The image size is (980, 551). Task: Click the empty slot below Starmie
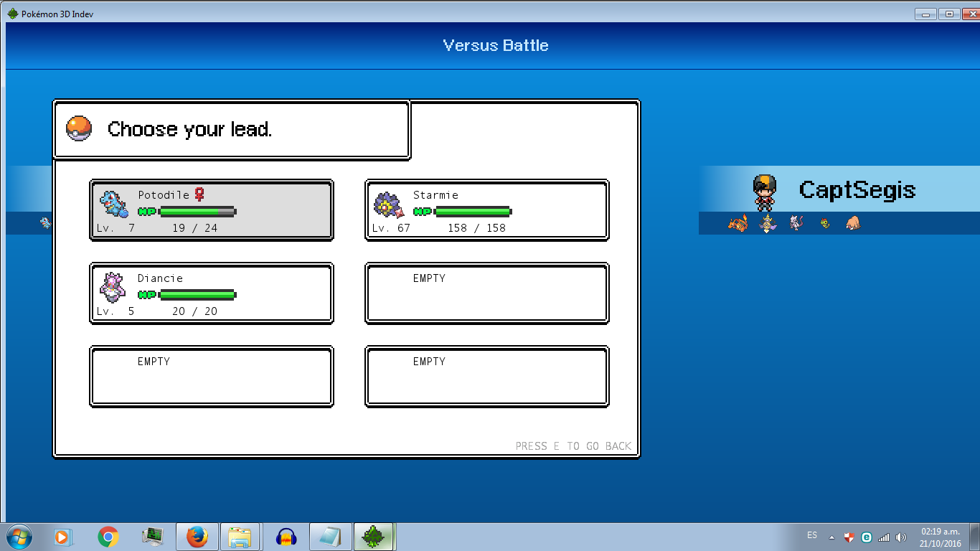[x=486, y=293]
